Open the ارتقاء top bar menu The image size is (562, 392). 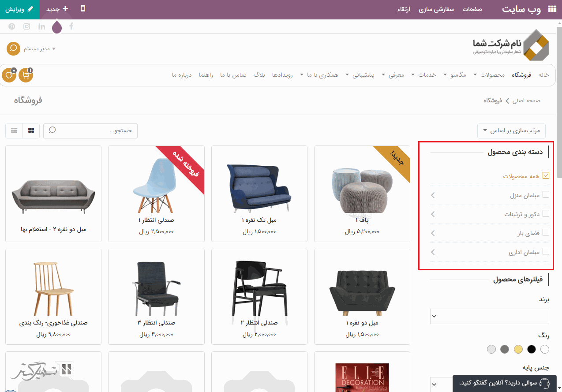coord(404,9)
